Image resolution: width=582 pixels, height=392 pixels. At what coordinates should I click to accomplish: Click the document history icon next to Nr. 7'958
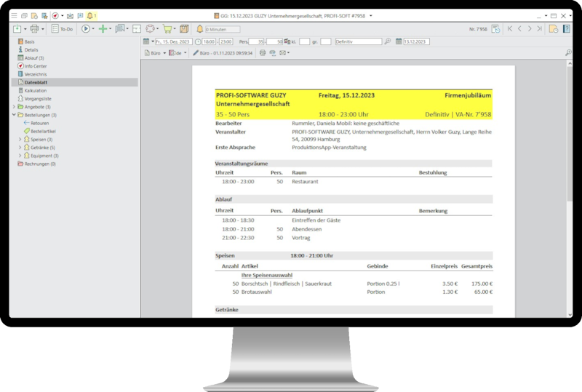[495, 28]
